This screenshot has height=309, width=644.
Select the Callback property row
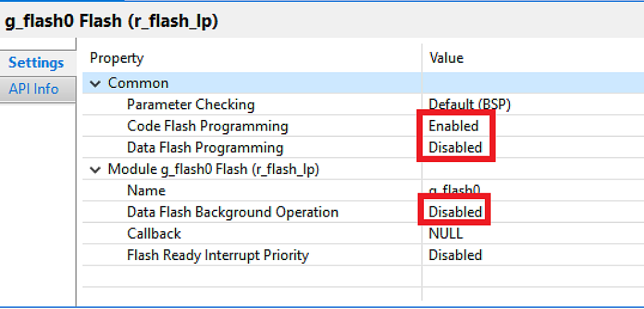coord(153,233)
